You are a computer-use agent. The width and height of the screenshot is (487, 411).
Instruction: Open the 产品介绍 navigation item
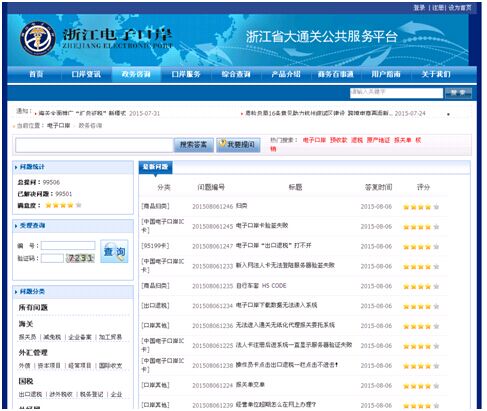point(286,74)
